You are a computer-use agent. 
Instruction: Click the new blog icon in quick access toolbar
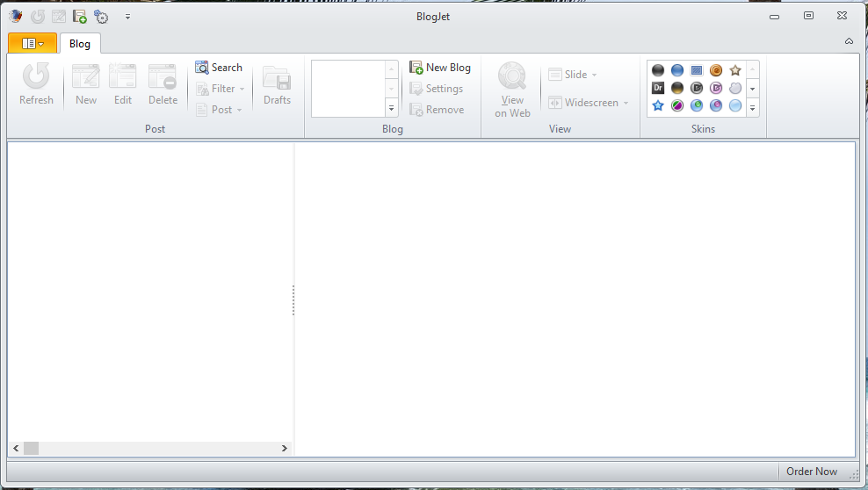click(80, 17)
